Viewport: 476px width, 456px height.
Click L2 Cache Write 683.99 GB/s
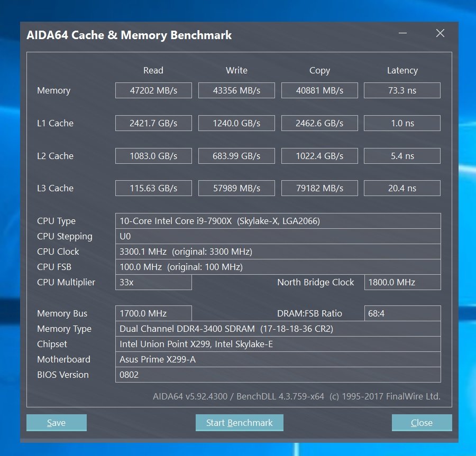tap(236, 156)
